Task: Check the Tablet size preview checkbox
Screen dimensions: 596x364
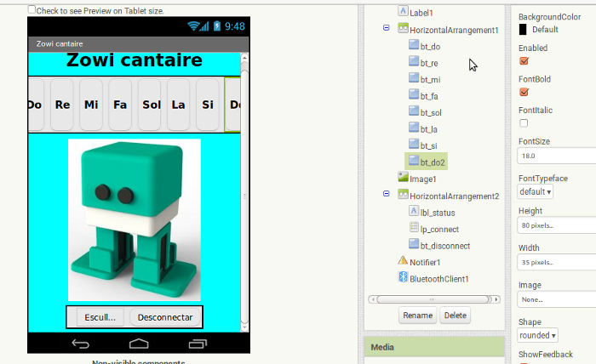Action: (32, 10)
